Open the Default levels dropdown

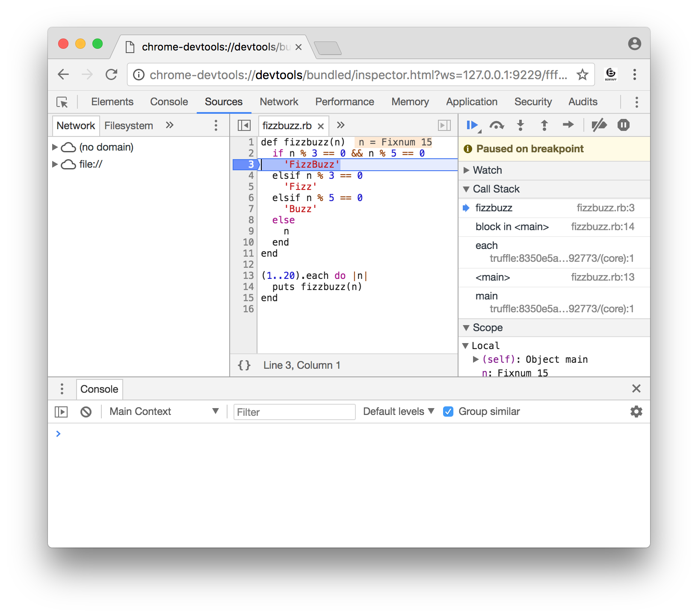click(398, 412)
